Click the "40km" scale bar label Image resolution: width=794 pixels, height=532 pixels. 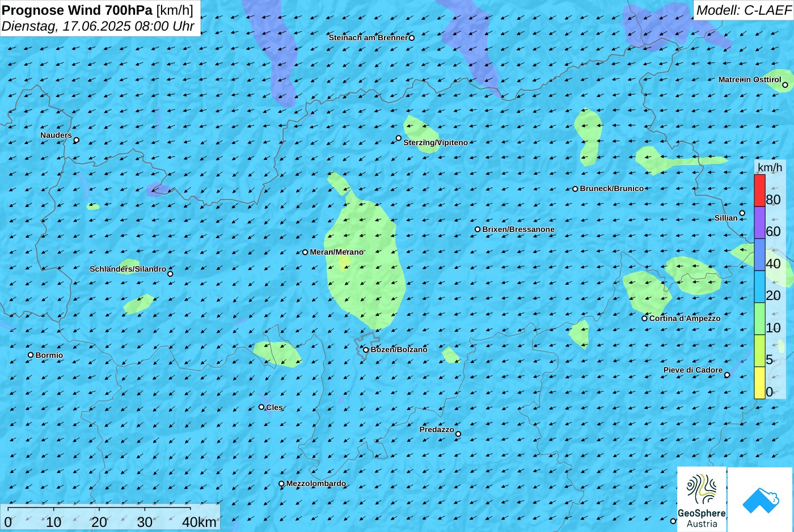click(199, 522)
